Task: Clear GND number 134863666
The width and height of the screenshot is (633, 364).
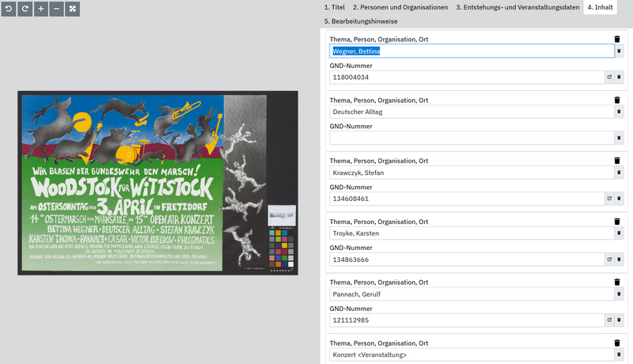Action: tap(619, 260)
